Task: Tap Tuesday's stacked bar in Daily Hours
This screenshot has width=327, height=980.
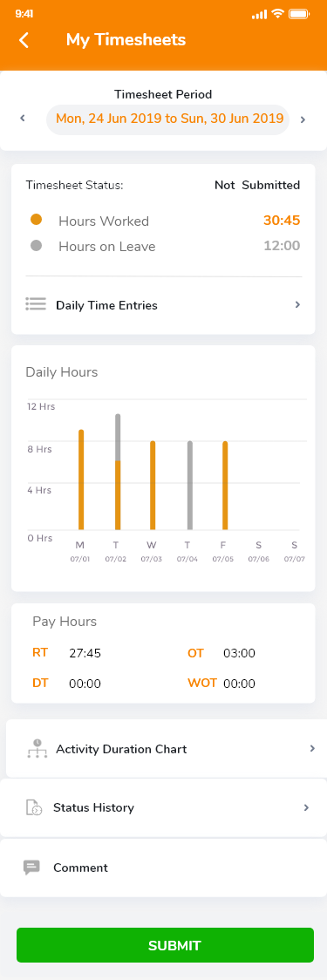Action: [x=118, y=472]
